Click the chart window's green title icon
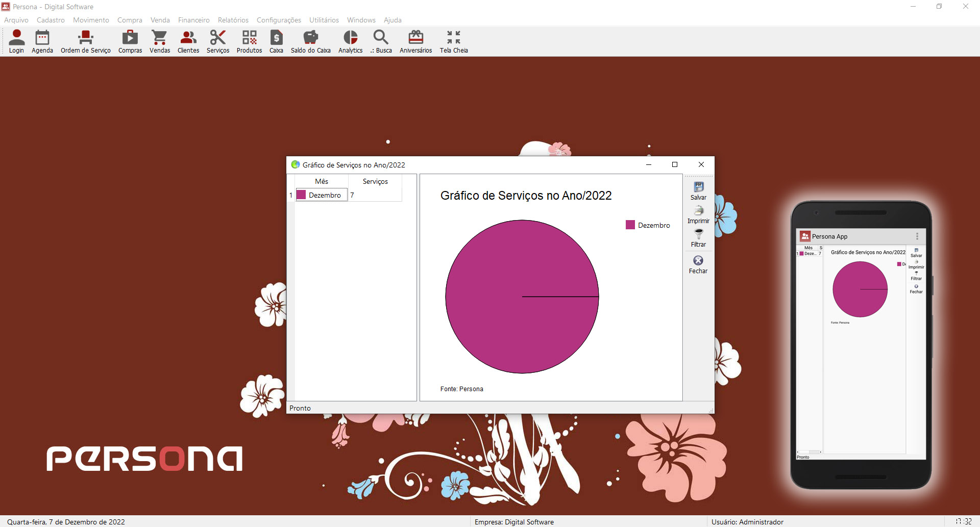This screenshot has height=527, width=980. (295, 164)
